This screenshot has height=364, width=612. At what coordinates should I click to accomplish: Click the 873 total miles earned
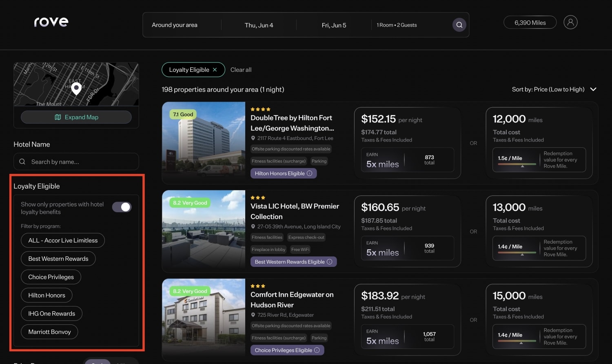click(x=429, y=160)
